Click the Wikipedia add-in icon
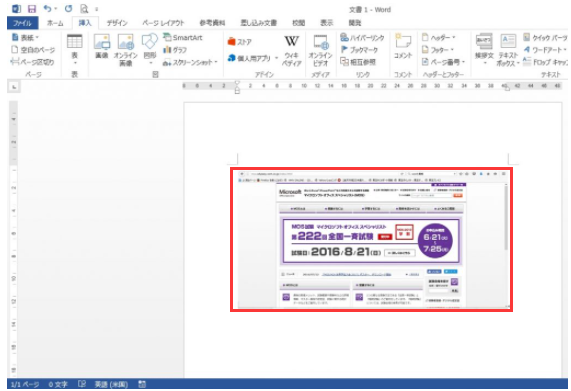 click(292, 50)
